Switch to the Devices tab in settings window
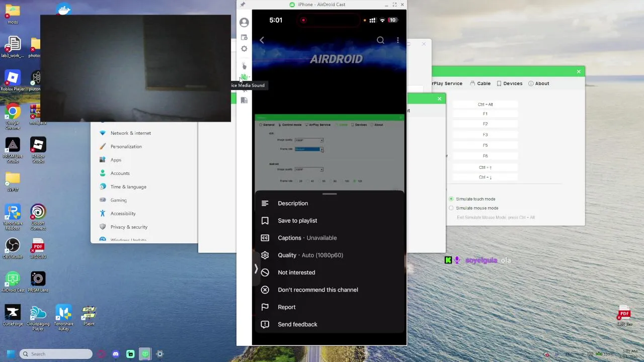Image resolution: width=644 pixels, height=362 pixels. coord(509,83)
